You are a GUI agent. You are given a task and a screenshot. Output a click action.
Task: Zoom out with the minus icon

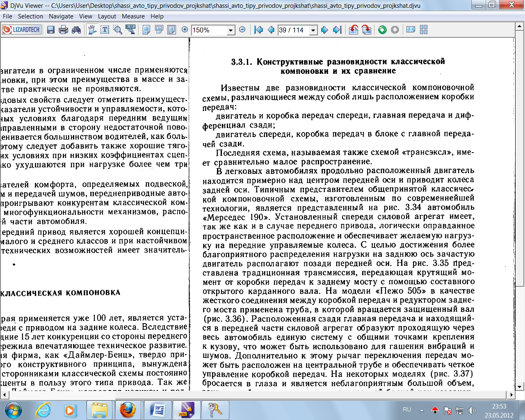[x=242, y=30]
